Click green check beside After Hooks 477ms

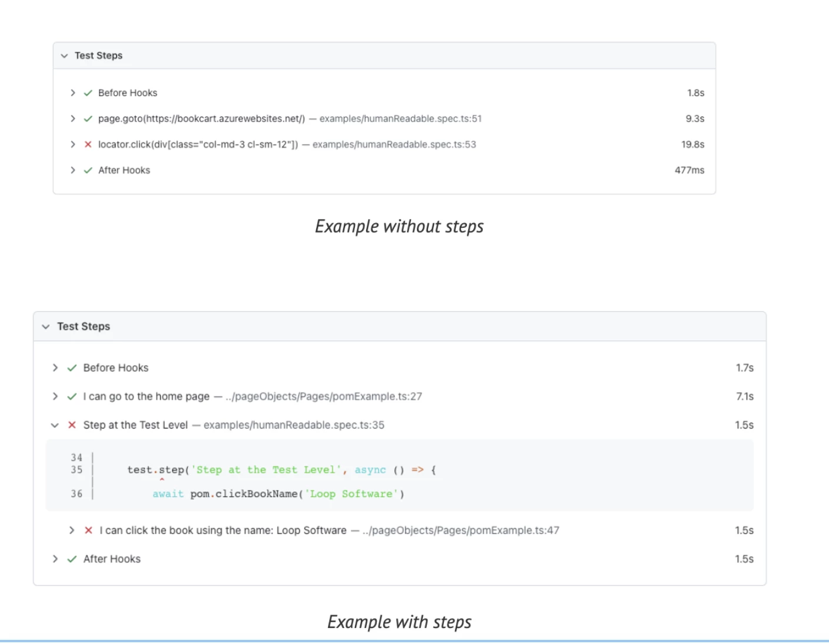[88, 170]
